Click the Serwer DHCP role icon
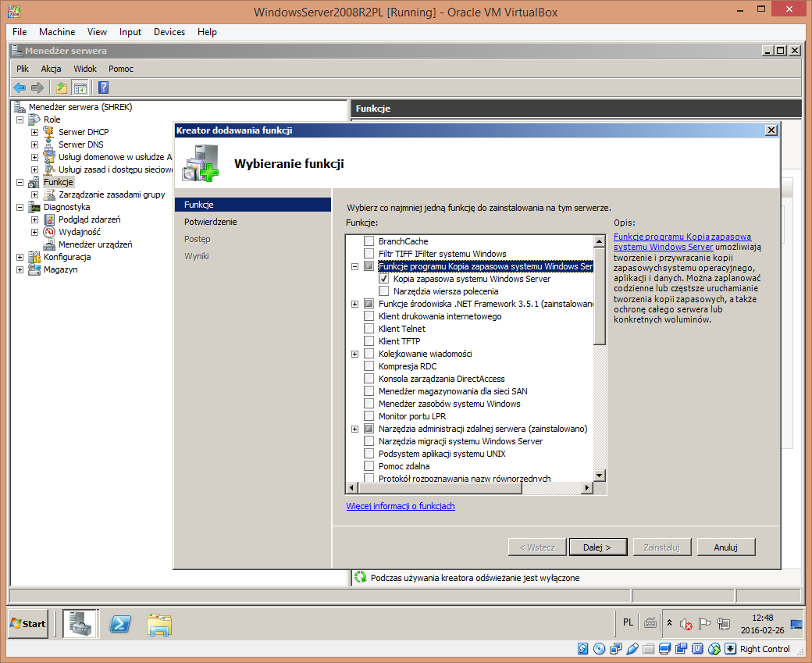812x663 pixels. coord(48,132)
